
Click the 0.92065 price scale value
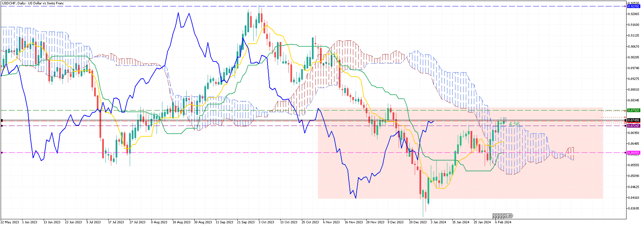[x=634, y=14]
